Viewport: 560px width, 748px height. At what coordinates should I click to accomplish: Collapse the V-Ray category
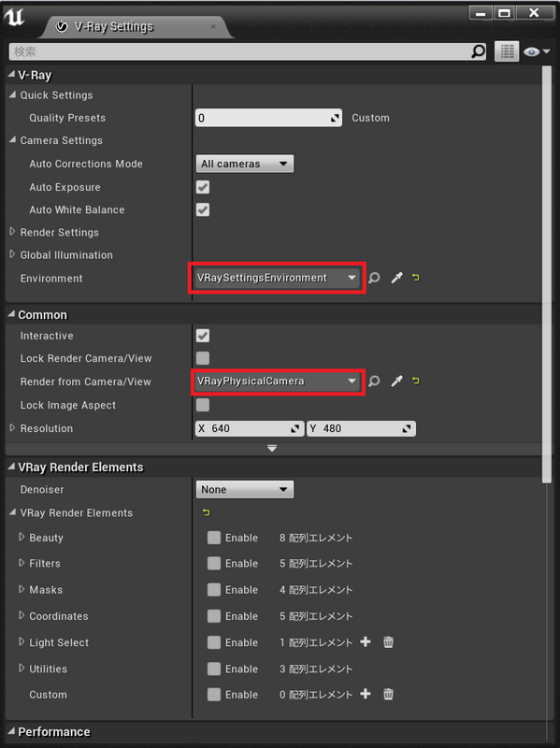click(11, 74)
